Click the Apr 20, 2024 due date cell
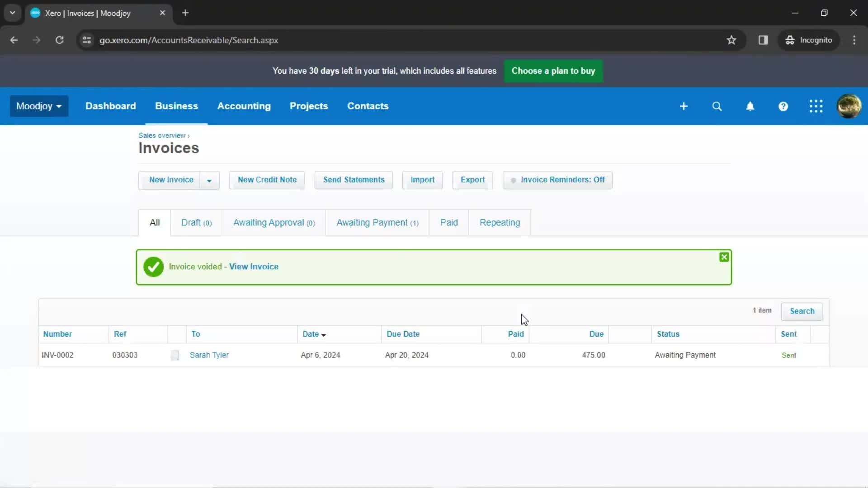868x488 pixels. click(x=406, y=355)
